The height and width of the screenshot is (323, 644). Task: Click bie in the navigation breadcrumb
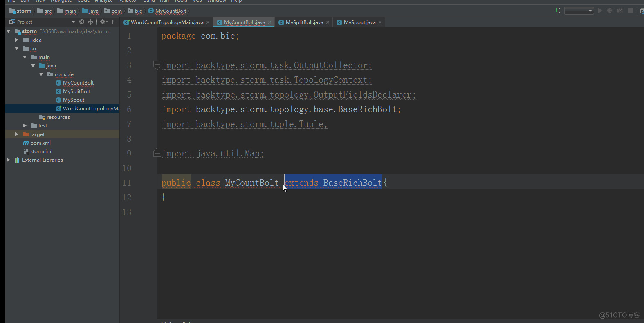tap(135, 11)
